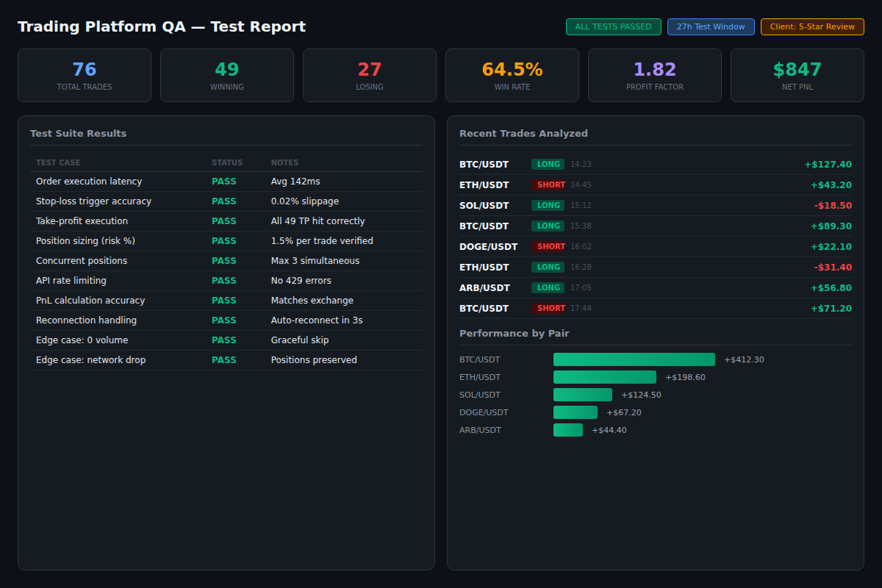This screenshot has height=588, width=882.
Task: Click the Matches exchange note
Action: point(312,301)
